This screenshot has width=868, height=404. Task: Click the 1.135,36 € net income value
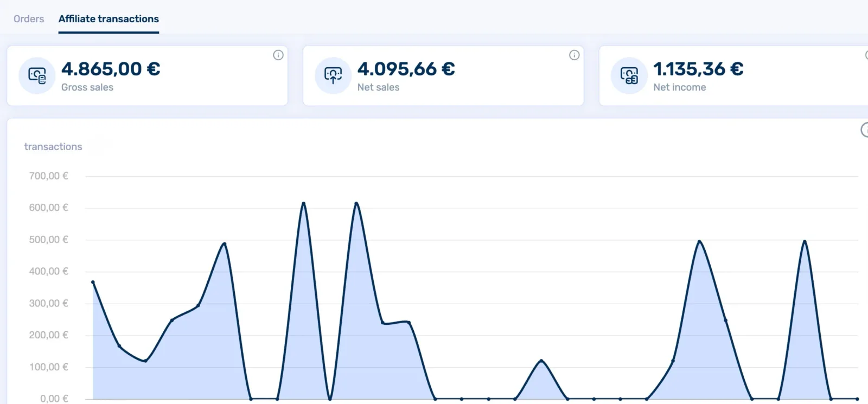pos(698,69)
